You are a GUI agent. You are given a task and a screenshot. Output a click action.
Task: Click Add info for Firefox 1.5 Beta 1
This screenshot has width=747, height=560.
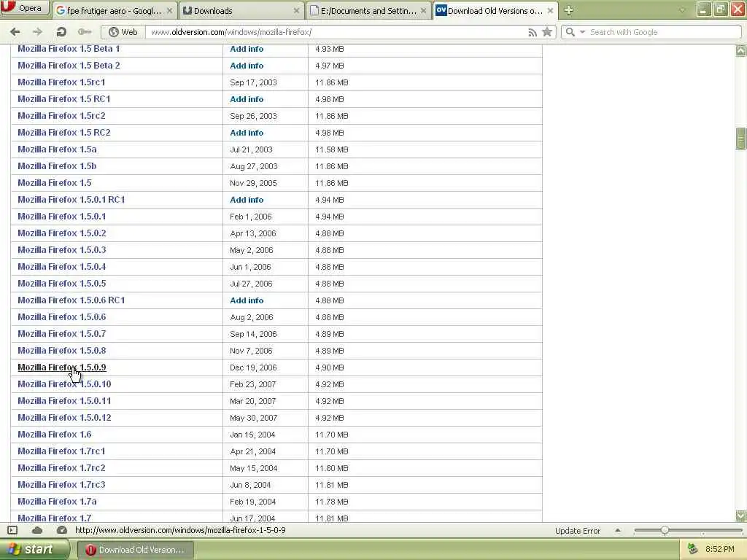(x=247, y=49)
